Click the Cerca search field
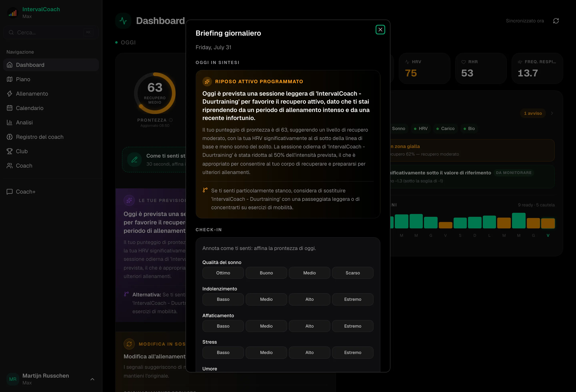This screenshot has height=392, width=576. [x=51, y=32]
